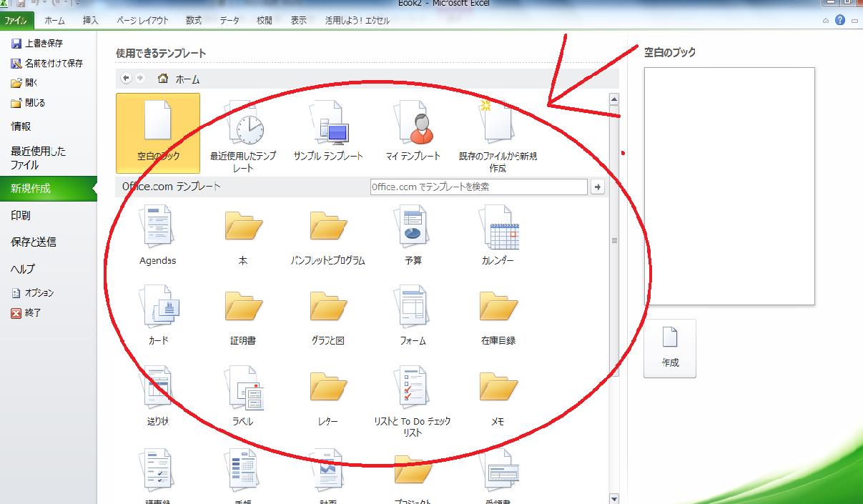
Task: Start template search with arrow button
Action: pos(598,187)
